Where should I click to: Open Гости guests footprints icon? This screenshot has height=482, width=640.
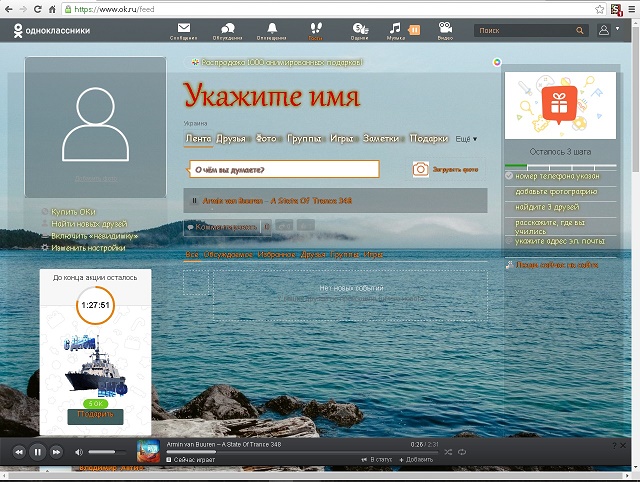coord(315,31)
